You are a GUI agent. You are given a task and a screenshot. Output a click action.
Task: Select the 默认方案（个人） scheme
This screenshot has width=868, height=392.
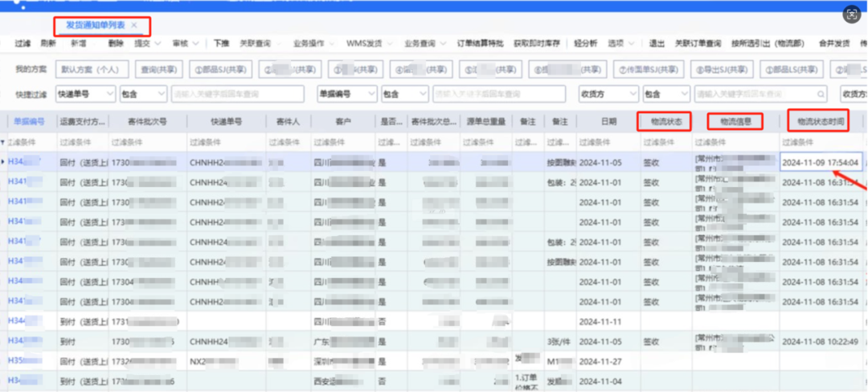92,69
